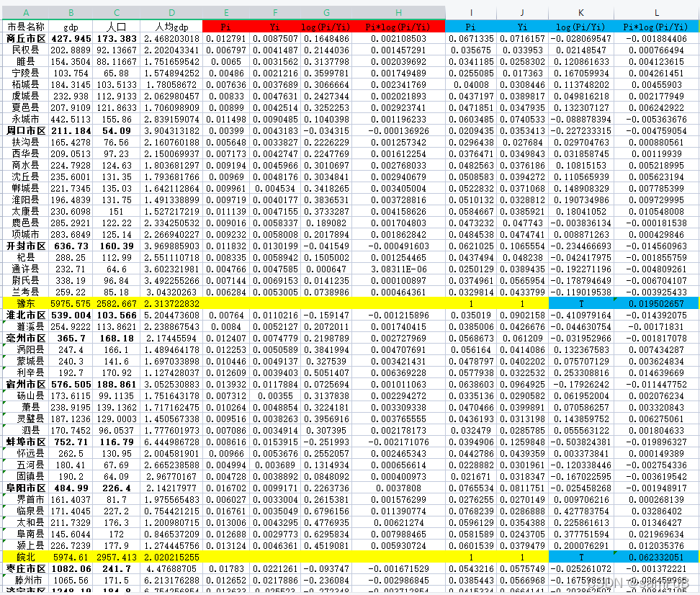Click the yellow 豫东 summary cell
This screenshot has height=595, width=700.
coord(26,304)
